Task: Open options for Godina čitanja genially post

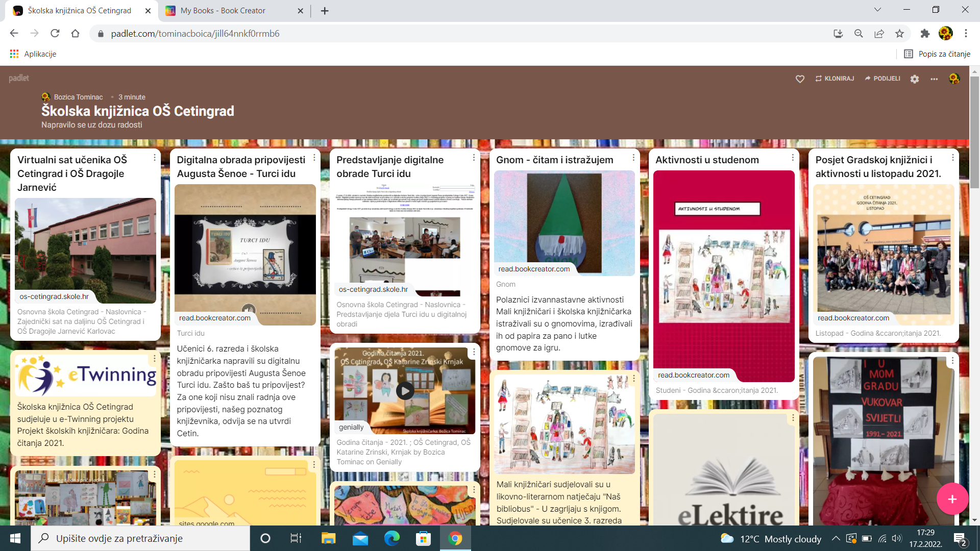Action: (474, 352)
